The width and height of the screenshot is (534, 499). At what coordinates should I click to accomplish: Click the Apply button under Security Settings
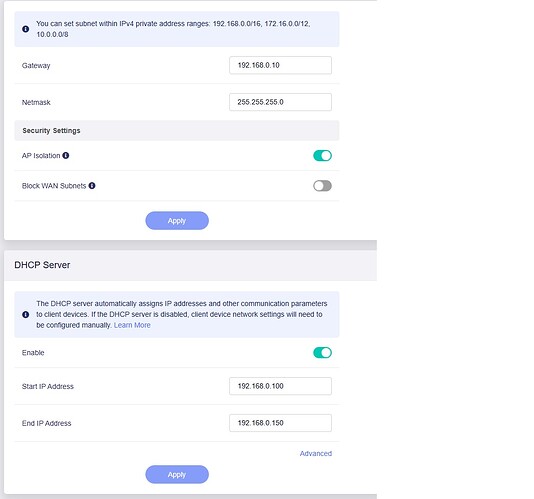(177, 221)
